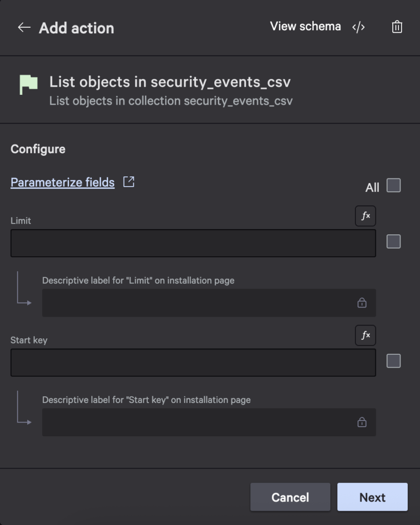Check the parameterize checkbox beside Start key
Screen dimensions: 420x525
coord(393,361)
